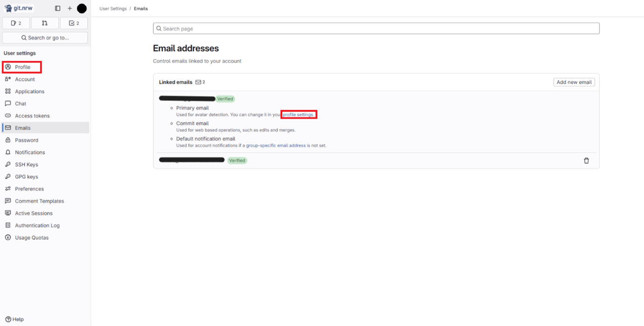Image resolution: width=644 pixels, height=326 pixels.
Task: Open the Usage Quotas page
Action: 30,237
